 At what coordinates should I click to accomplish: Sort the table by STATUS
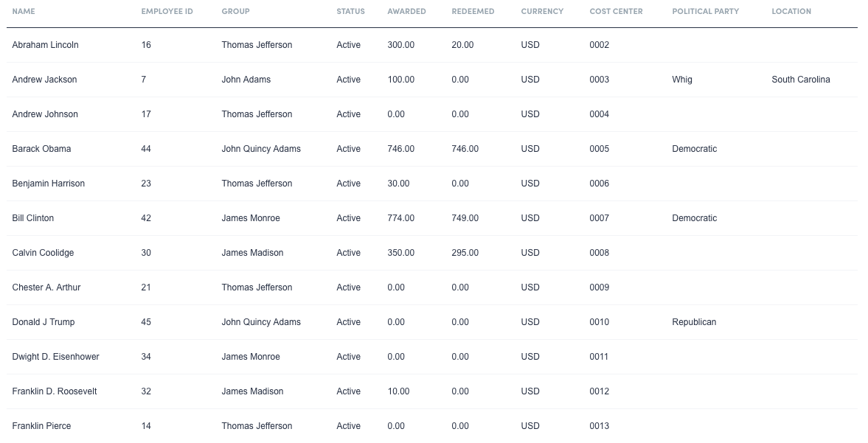(x=350, y=11)
